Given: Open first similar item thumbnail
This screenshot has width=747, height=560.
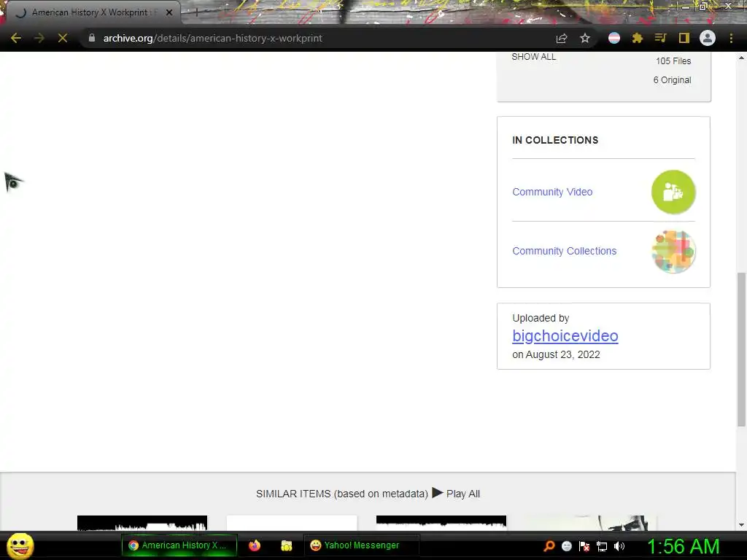Looking at the screenshot, I should pos(142,523).
